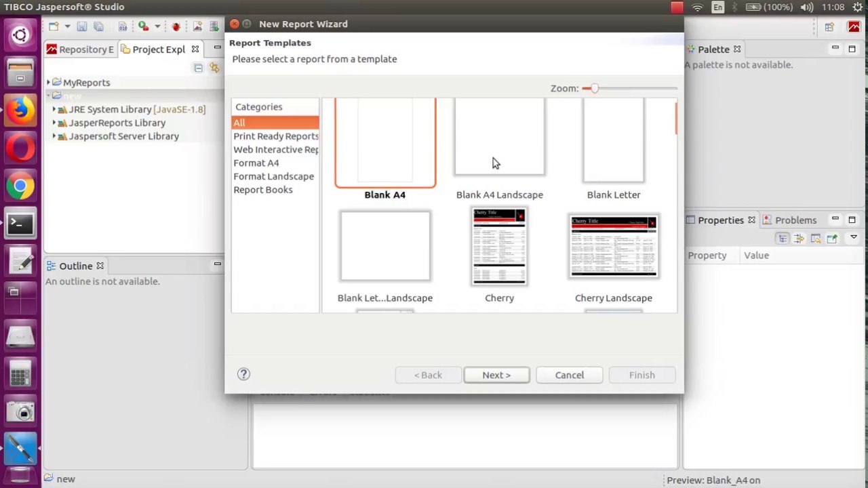Minimize the Outline panel
The image size is (868, 488).
coord(217,264)
